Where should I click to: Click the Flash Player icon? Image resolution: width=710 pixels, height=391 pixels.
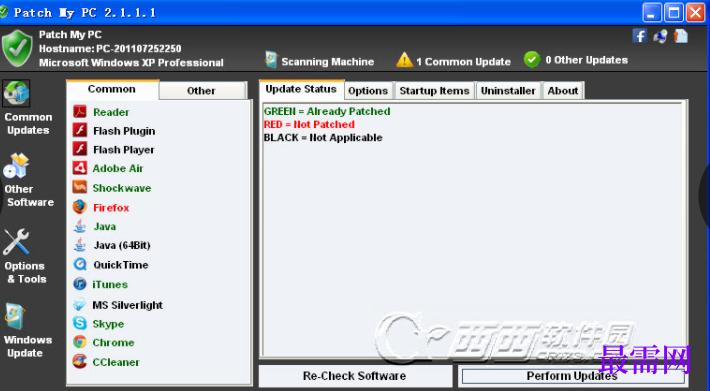[x=80, y=149]
